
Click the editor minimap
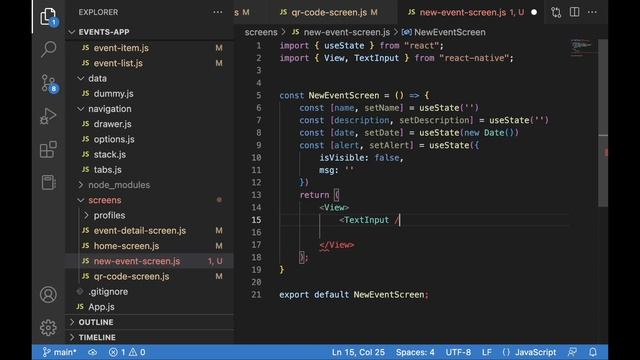(583, 47)
